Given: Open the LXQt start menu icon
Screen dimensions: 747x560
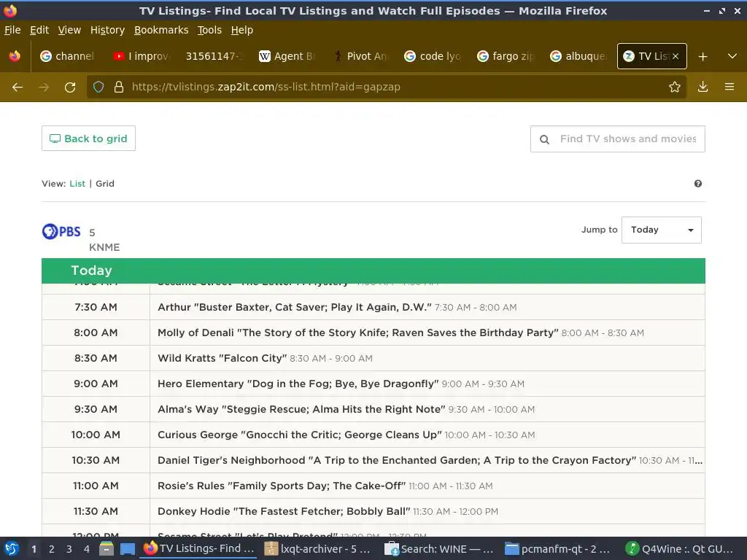Looking at the screenshot, I should [x=12, y=549].
